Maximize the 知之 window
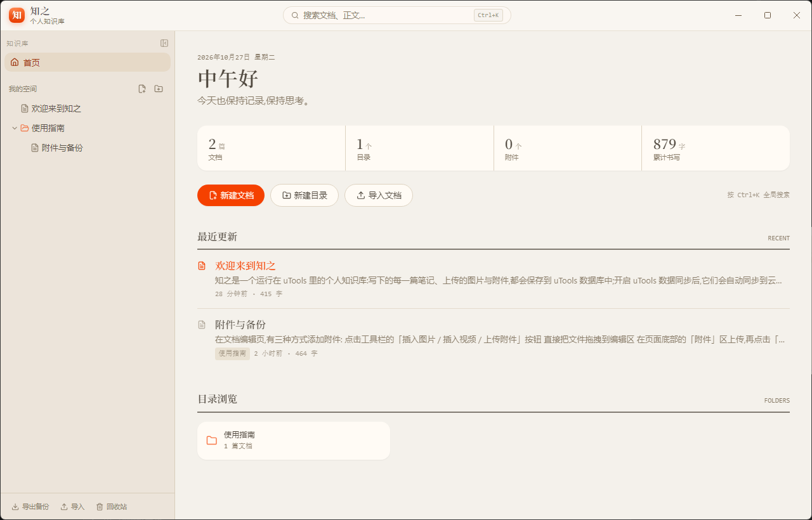Viewport: 812px width, 520px height. pyautogui.click(x=768, y=15)
